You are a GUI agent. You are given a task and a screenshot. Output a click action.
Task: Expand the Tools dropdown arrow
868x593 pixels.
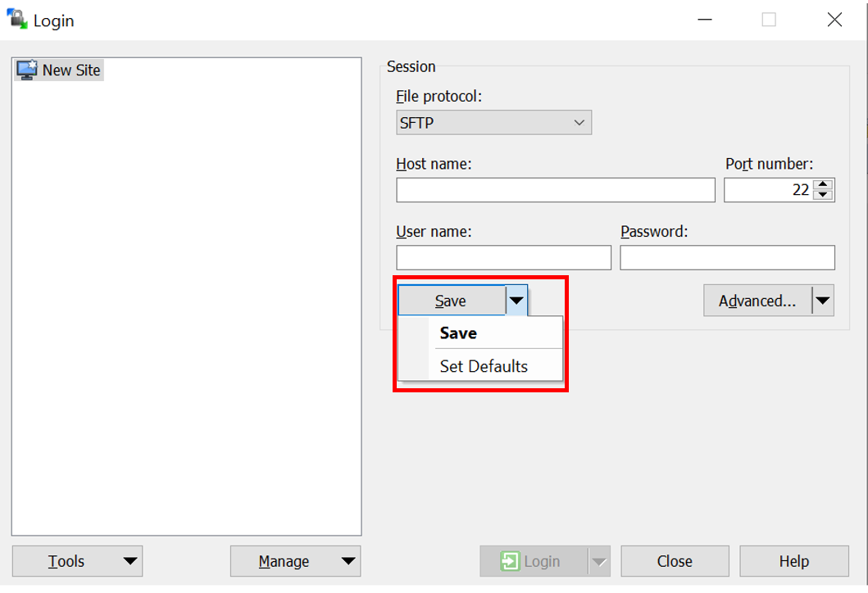tap(130, 561)
